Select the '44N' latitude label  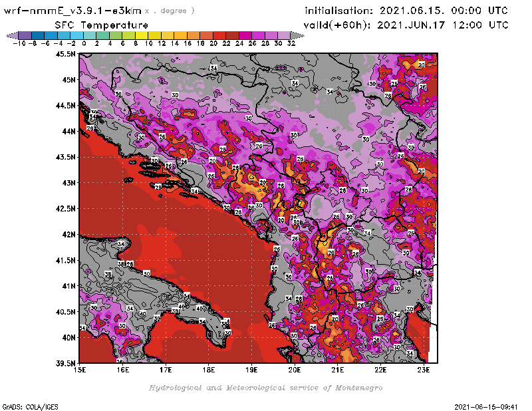68,131
